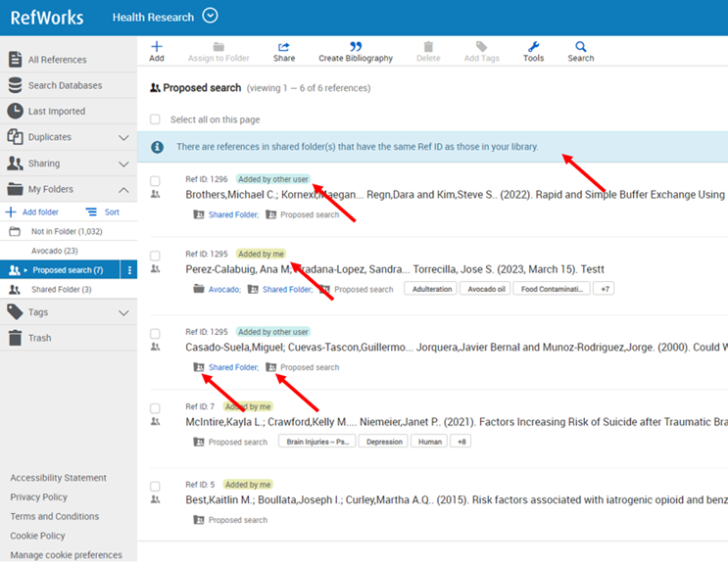Click the Add plus icon in toolbar
The height and width of the screenshot is (565, 728).
pyautogui.click(x=157, y=46)
